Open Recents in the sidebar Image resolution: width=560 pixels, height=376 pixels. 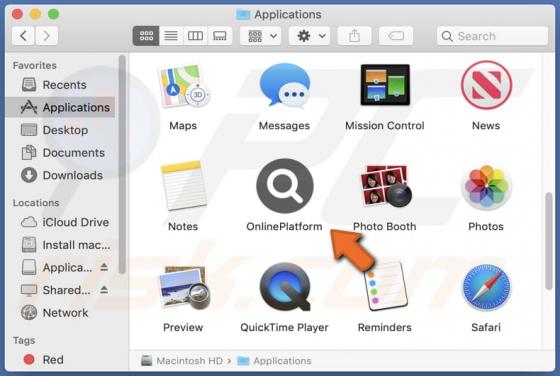tap(60, 85)
